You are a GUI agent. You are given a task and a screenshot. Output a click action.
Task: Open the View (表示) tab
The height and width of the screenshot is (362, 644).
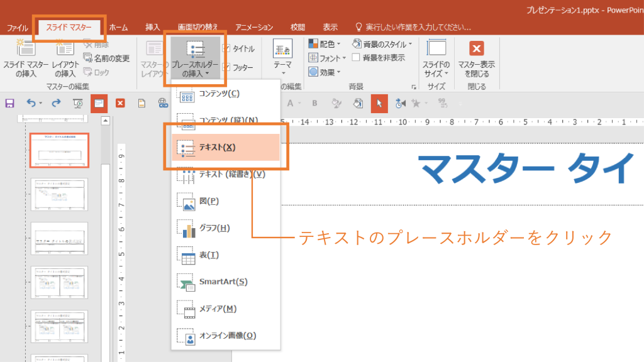pyautogui.click(x=330, y=28)
